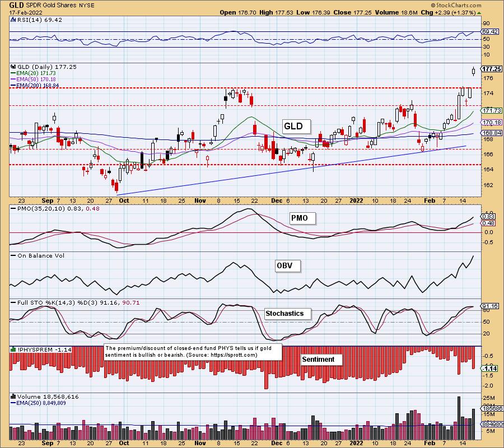Click the Open 176.70 value
The width and height of the screenshot is (504, 448).
tap(238, 12)
